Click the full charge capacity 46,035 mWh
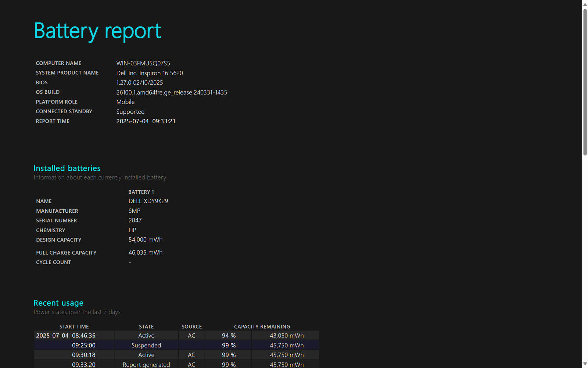Viewport: 588px width, 368px height. pos(145,252)
